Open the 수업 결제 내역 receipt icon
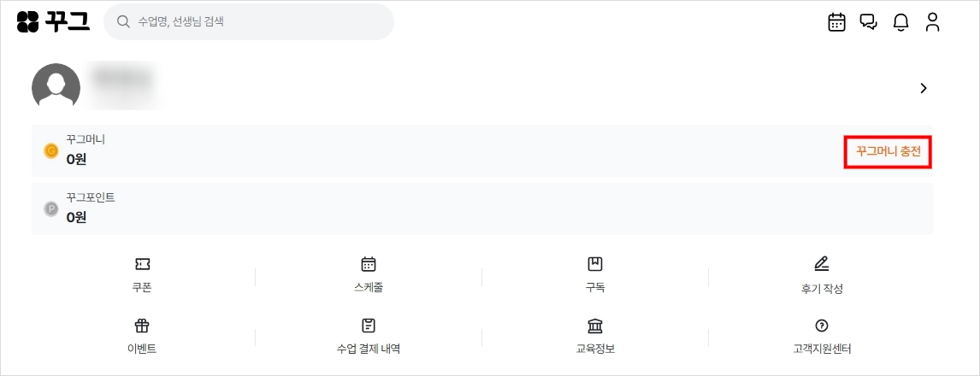Screen dimensions: 980x376 tap(369, 326)
